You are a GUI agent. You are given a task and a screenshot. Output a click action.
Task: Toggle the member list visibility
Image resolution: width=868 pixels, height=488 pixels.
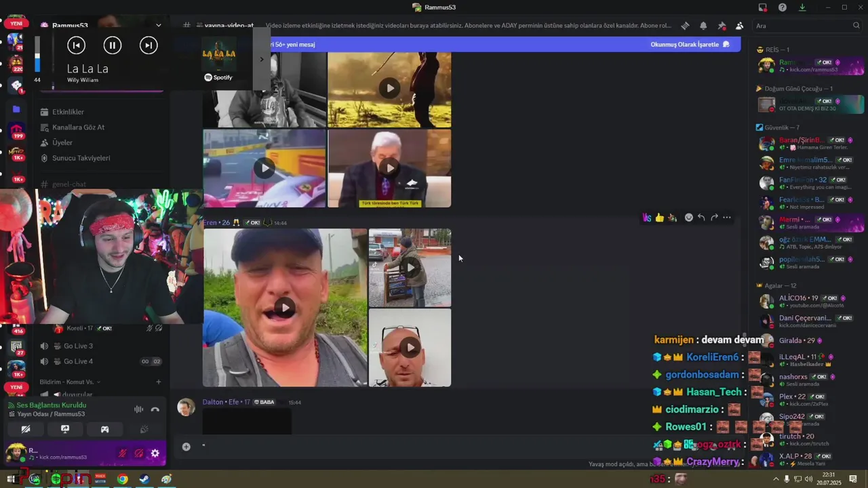click(740, 26)
